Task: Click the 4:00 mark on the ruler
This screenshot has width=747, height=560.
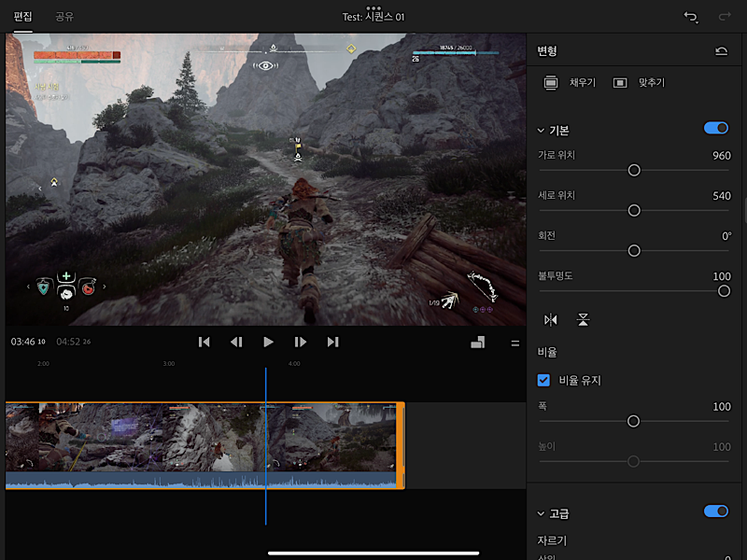Action: [294, 364]
